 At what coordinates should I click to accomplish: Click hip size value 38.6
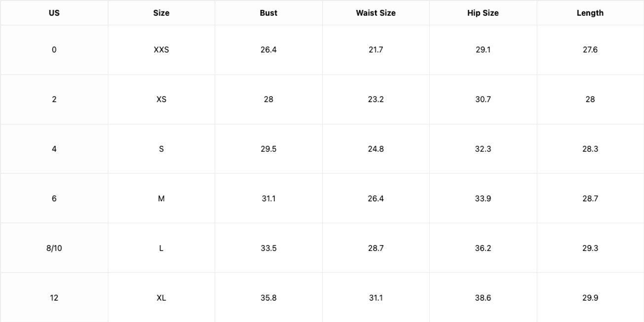click(x=483, y=298)
